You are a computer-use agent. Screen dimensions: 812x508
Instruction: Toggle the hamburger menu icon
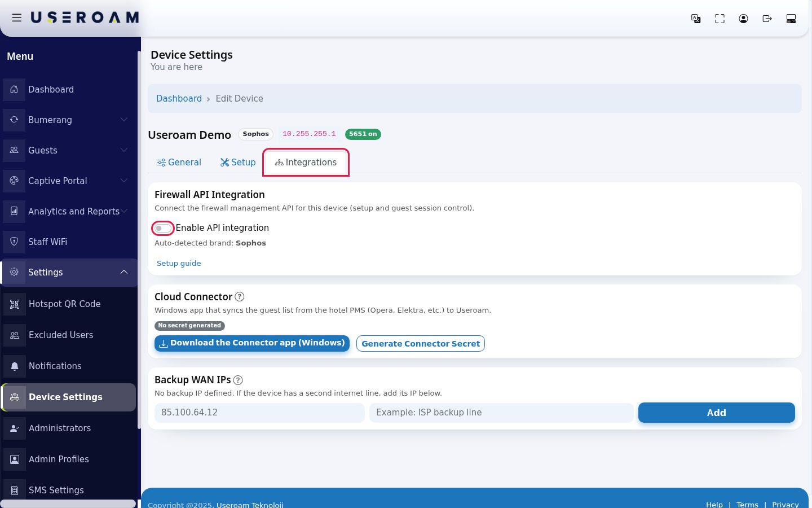[x=17, y=18]
